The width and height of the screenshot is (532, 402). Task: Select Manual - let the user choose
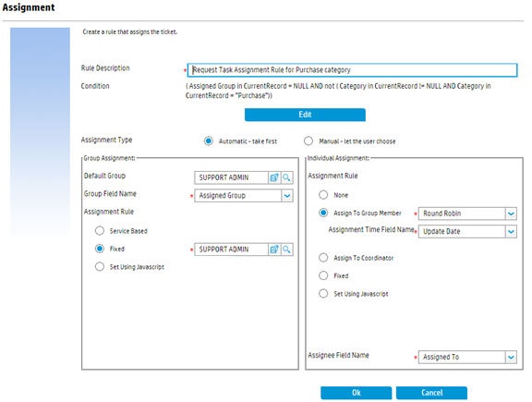pos(308,140)
